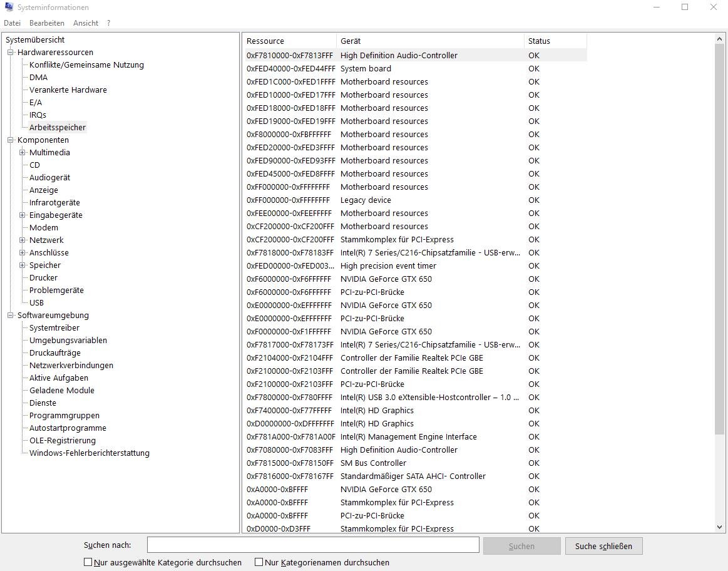Screen dimensions: 728x571
Task: Sort by the Ressource column header
Action: (289, 41)
